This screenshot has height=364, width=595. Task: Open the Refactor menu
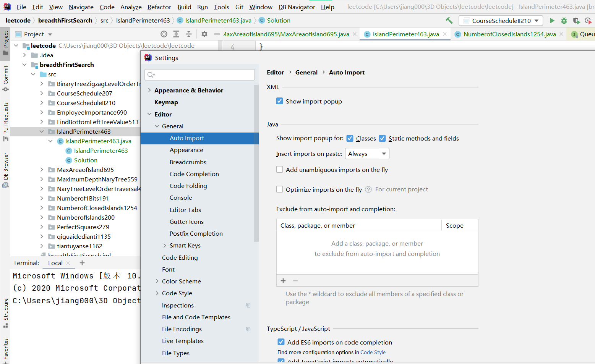click(159, 7)
